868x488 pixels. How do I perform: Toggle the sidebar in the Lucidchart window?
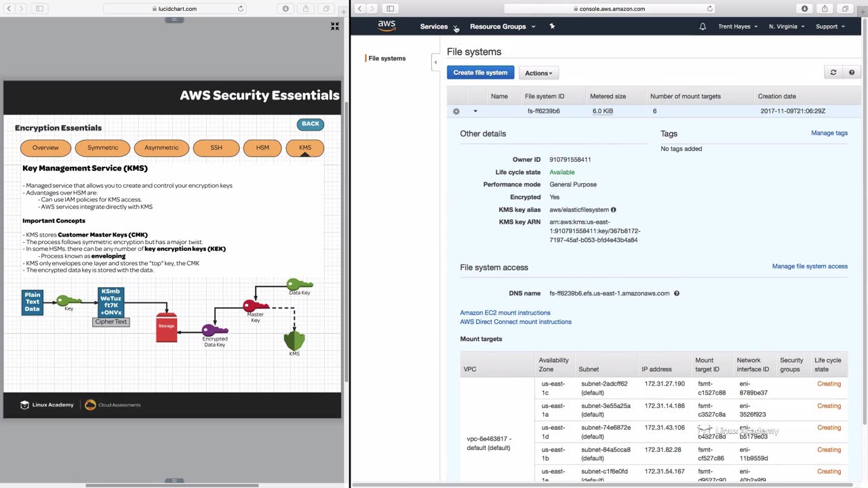[x=39, y=9]
